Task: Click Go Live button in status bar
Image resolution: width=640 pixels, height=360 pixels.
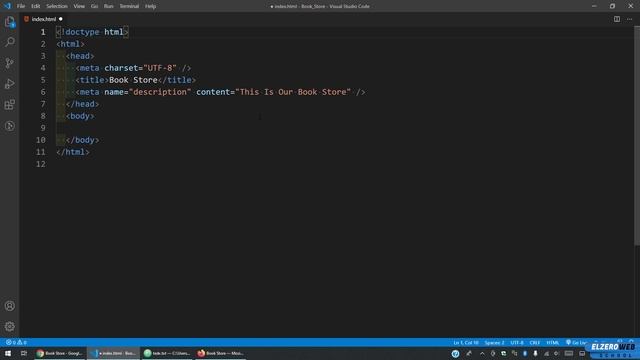Action: tap(576, 342)
